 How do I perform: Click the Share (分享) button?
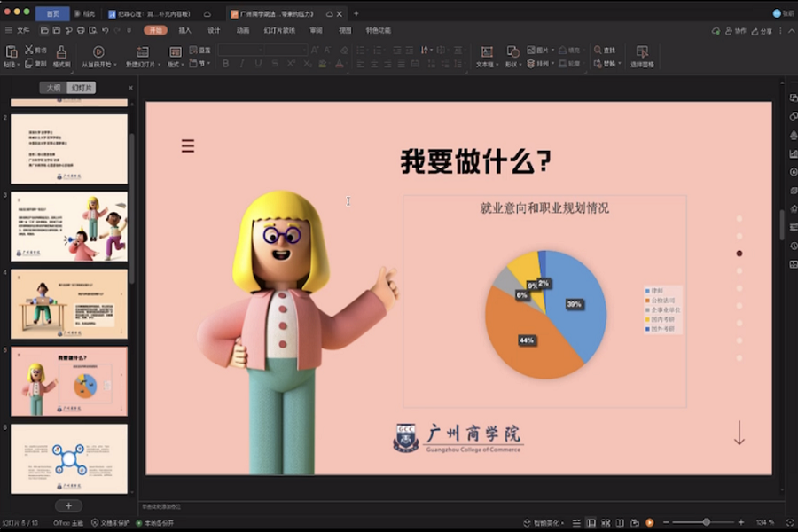pyautogui.click(x=762, y=31)
